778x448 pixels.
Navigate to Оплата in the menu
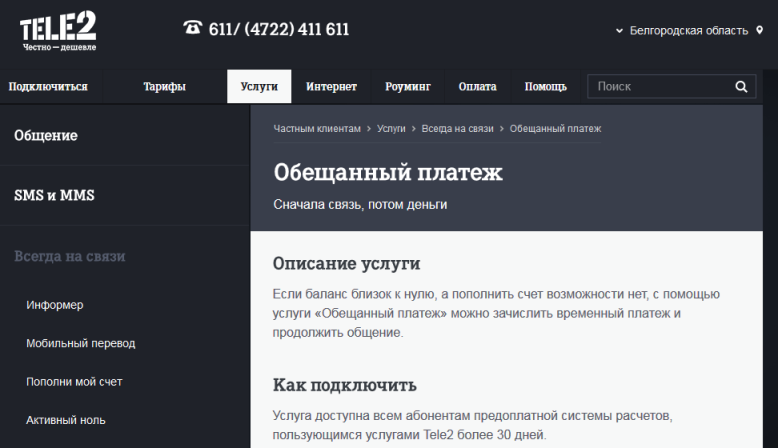[x=477, y=87]
